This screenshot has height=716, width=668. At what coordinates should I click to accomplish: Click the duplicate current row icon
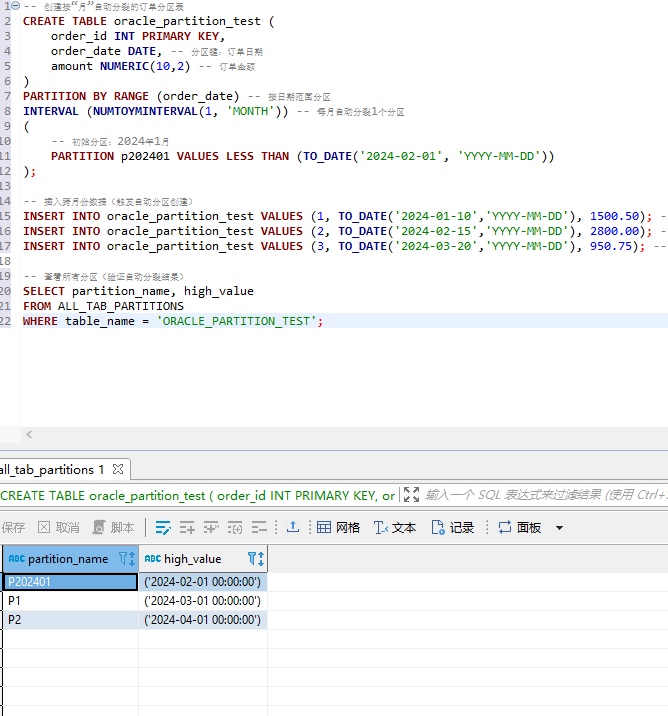click(x=211, y=527)
